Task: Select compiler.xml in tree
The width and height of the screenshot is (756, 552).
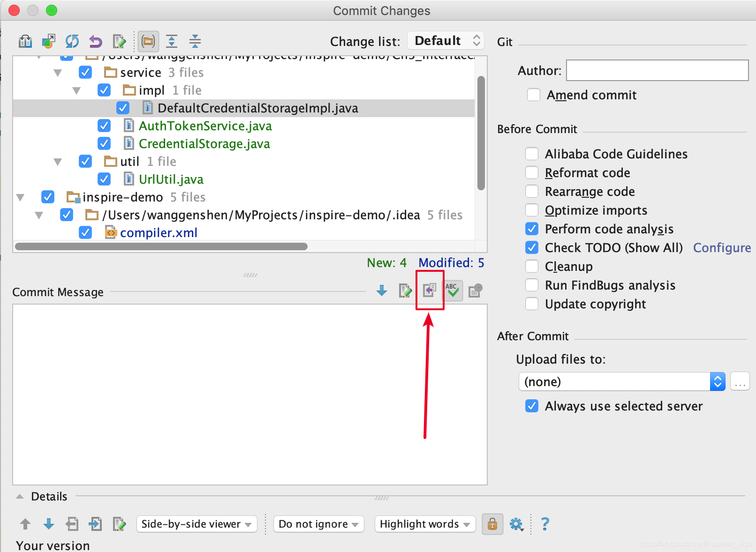Action: (x=159, y=232)
